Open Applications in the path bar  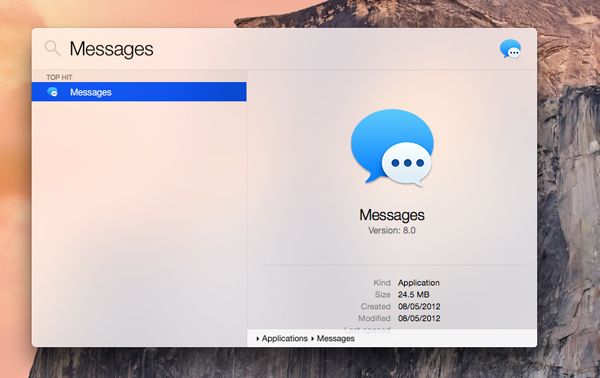285,339
